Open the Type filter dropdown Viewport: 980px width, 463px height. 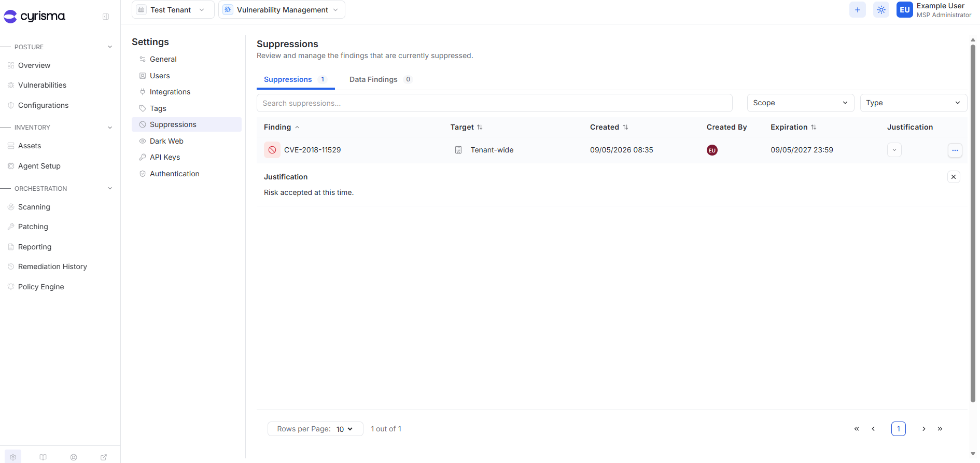914,103
